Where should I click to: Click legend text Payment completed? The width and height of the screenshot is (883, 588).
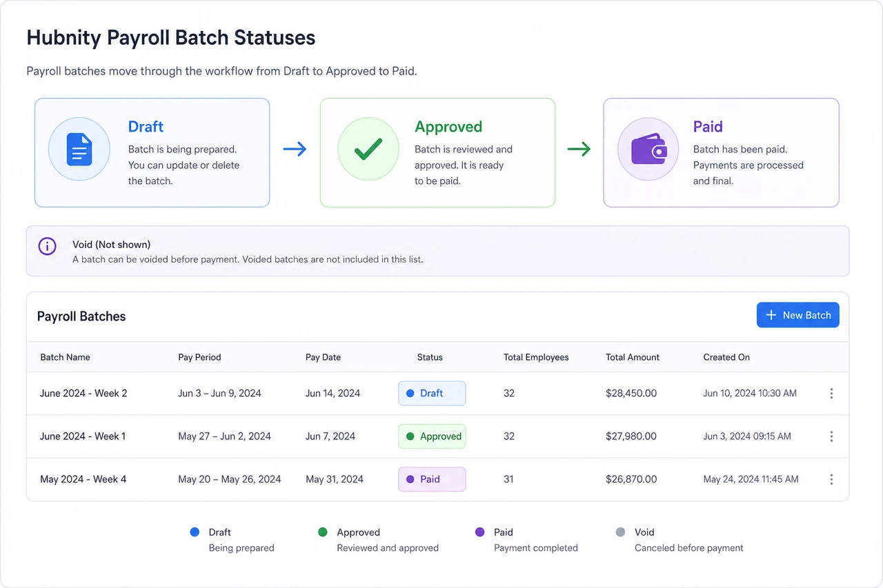(x=536, y=548)
